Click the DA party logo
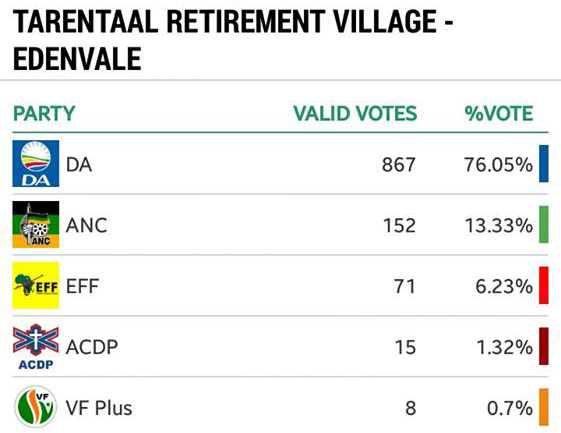 (36, 164)
